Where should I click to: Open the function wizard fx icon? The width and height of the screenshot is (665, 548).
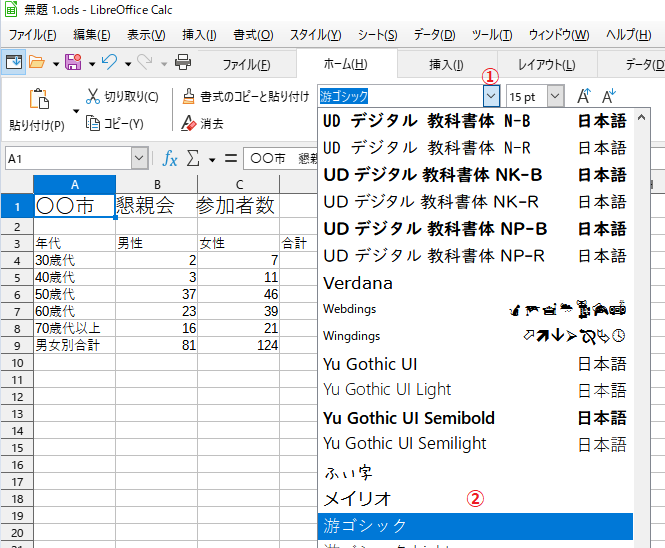[170, 159]
